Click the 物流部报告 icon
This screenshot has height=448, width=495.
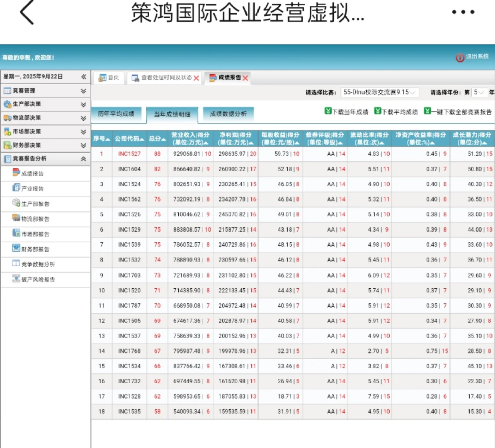(16, 218)
